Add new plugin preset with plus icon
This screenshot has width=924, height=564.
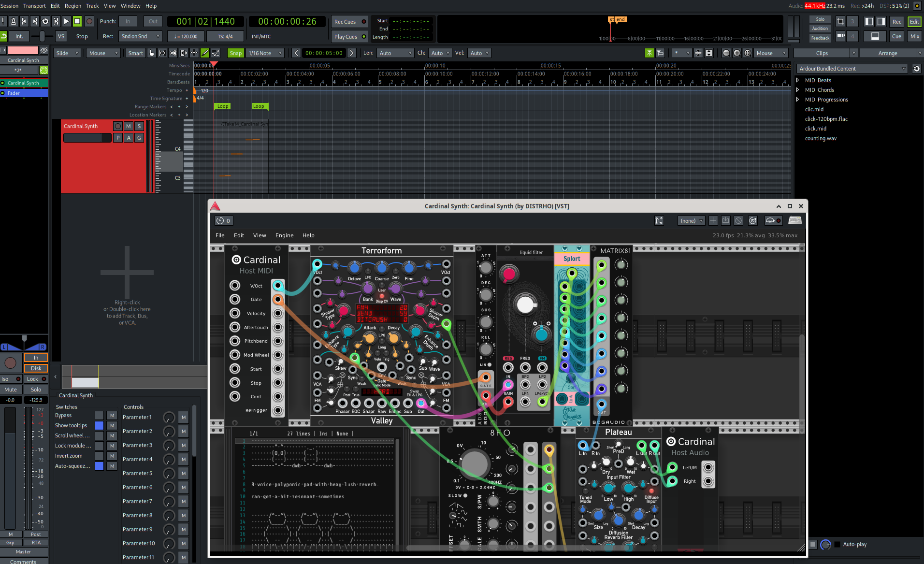[713, 221]
